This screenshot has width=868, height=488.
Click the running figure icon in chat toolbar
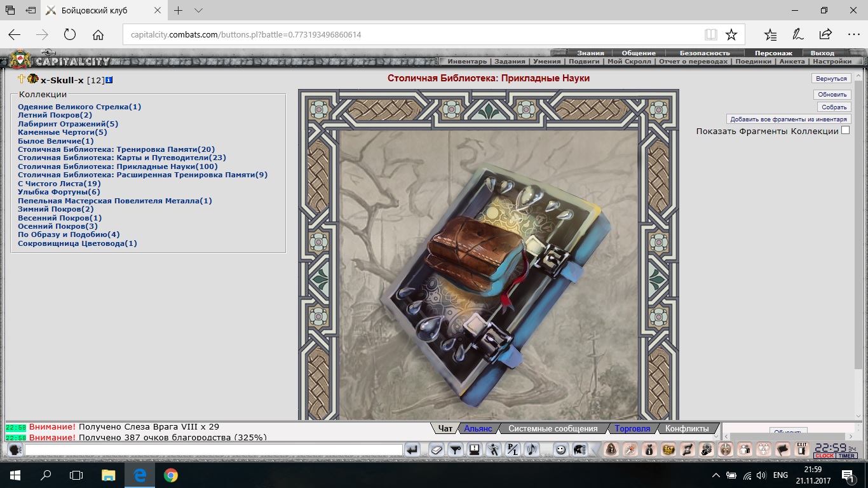click(494, 450)
